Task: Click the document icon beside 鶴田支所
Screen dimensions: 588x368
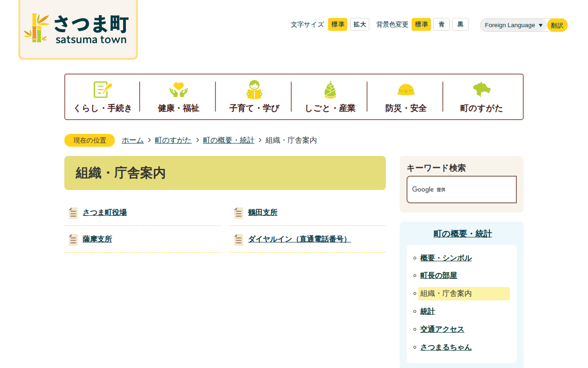Action: [x=238, y=213]
